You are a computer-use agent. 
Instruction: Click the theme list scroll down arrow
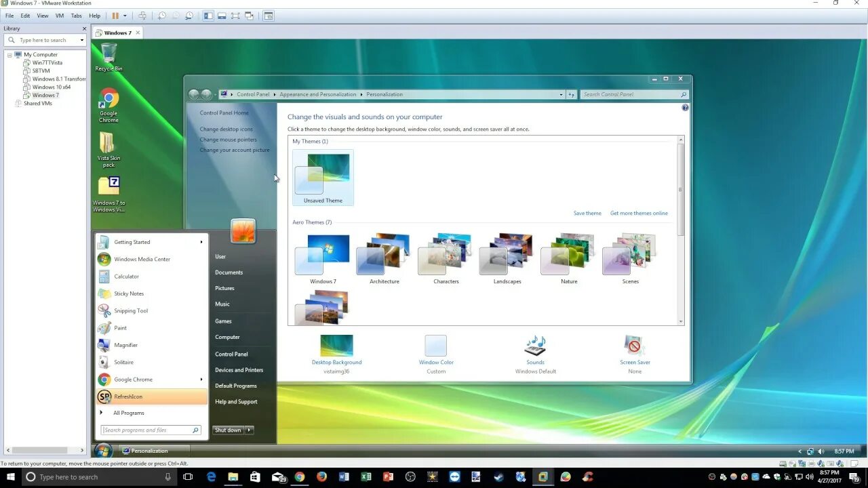click(x=680, y=321)
